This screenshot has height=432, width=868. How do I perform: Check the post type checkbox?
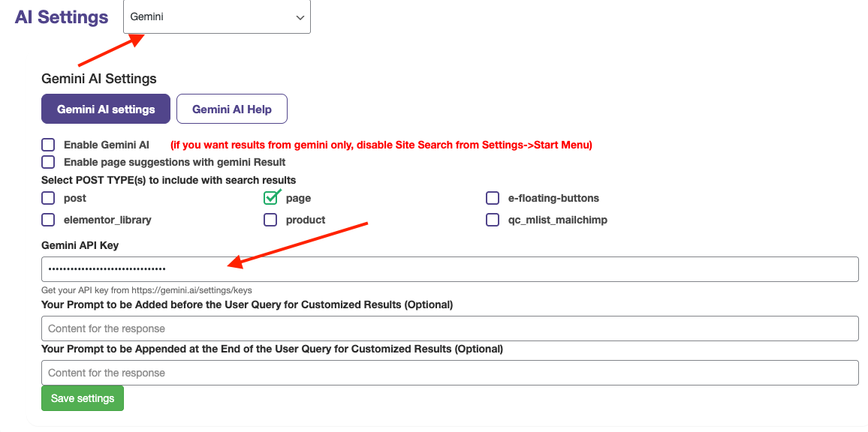point(48,198)
